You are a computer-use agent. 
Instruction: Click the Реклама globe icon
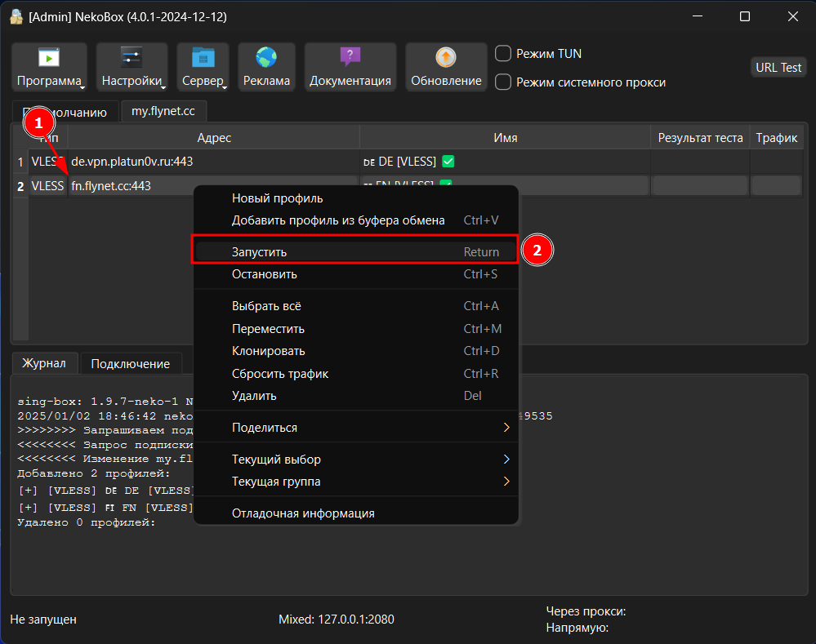click(266, 58)
